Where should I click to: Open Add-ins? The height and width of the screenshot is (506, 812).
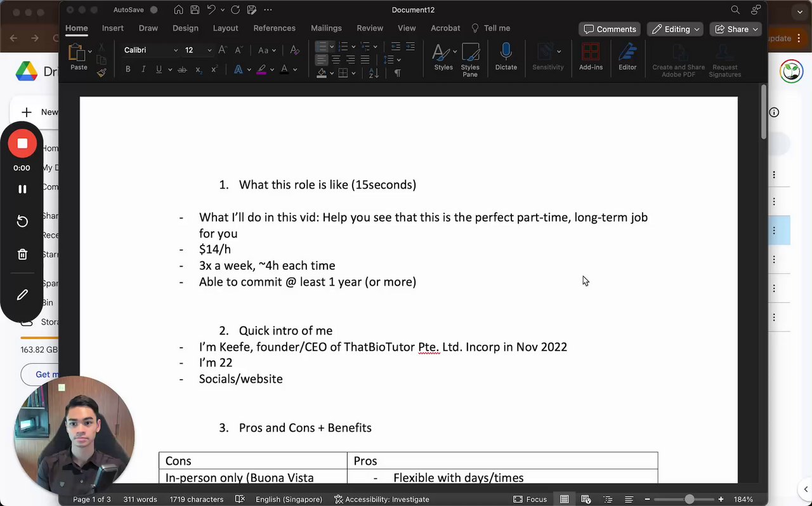[x=591, y=57]
